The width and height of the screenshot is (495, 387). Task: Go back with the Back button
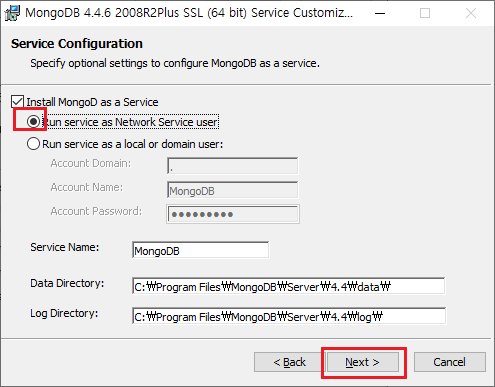pyautogui.click(x=289, y=362)
